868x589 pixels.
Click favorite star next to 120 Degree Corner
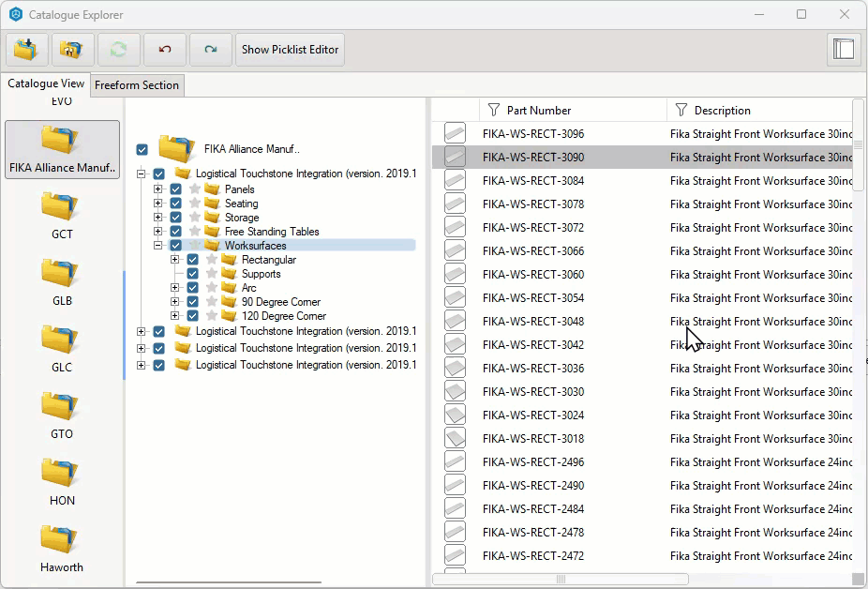212,316
